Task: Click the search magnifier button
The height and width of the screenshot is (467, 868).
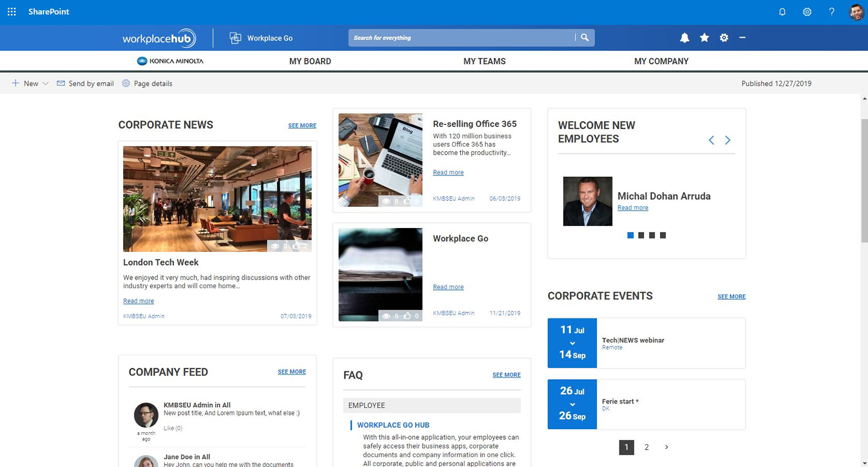Action: point(585,37)
